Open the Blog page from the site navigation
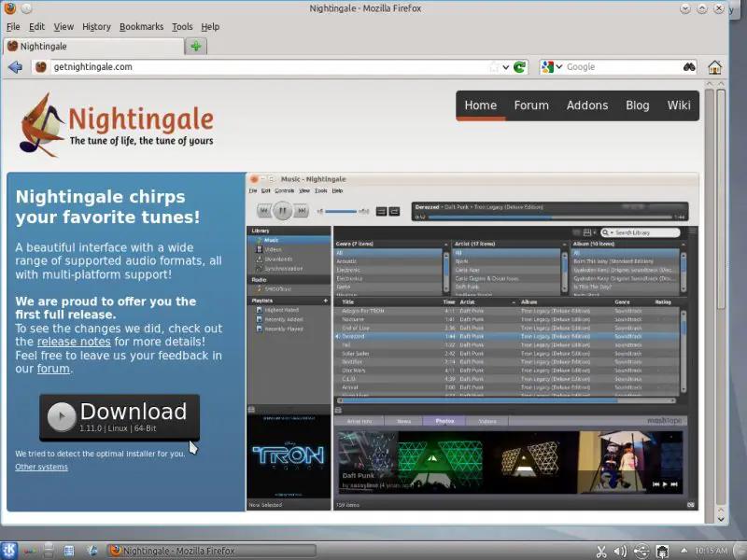This screenshot has width=747, height=560. 638,105
